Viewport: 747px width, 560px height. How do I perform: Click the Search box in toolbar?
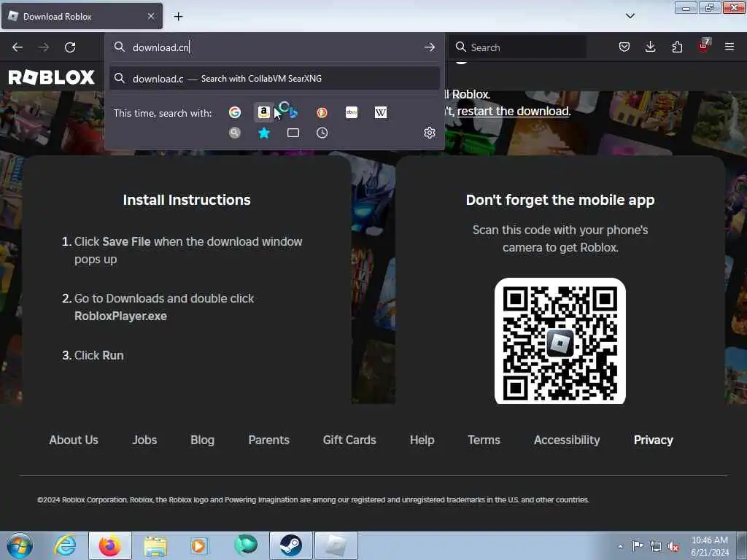pos(517,47)
